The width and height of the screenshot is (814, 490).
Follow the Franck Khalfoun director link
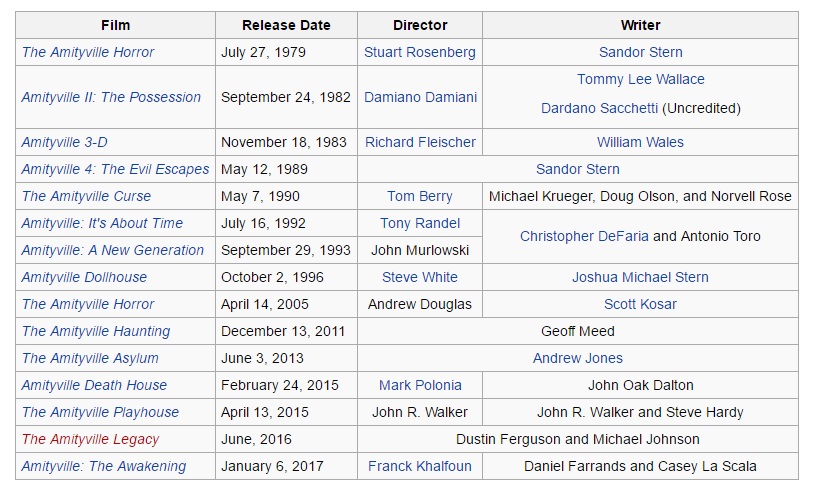pyautogui.click(x=420, y=466)
